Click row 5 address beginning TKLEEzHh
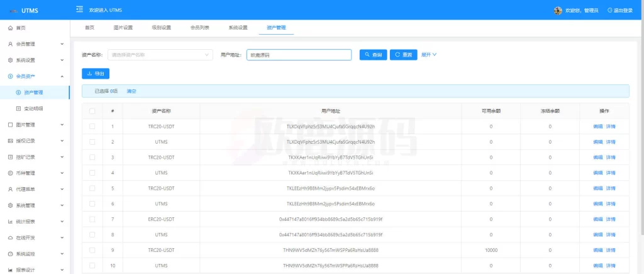The image size is (644, 274). pyautogui.click(x=331, y=188)
